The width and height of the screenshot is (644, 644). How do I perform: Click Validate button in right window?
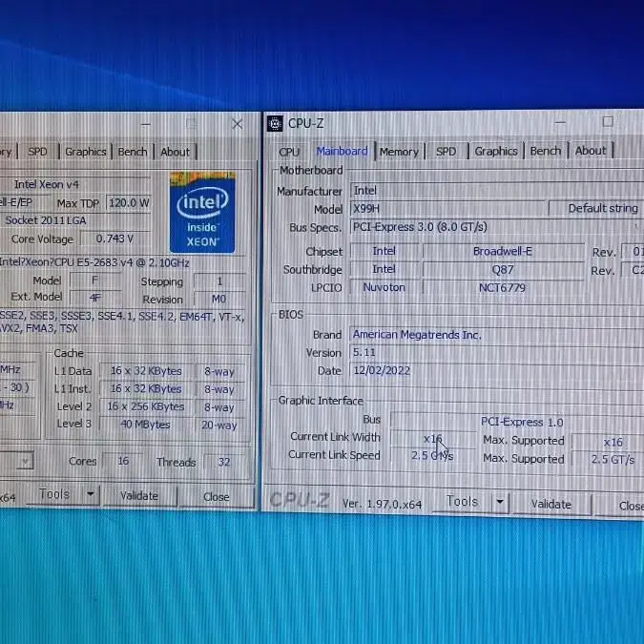tap(551, 504)
